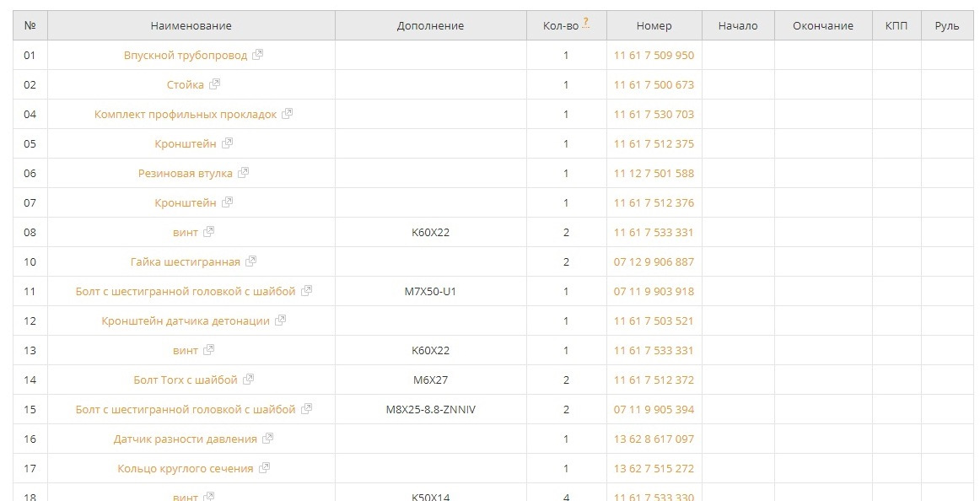This screenshot has height=501, width=980.
Task: Click part number 11 61 7 530 703
Action: coord(654,114)
